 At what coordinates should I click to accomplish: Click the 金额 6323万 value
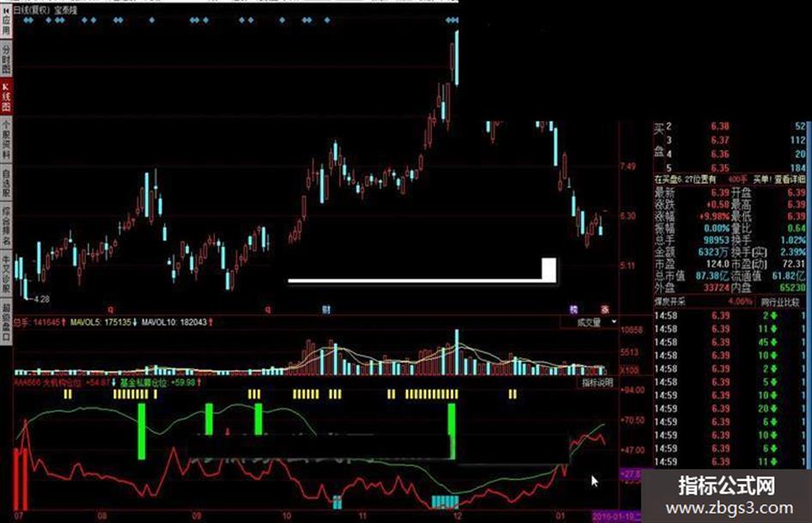(713, 252)
